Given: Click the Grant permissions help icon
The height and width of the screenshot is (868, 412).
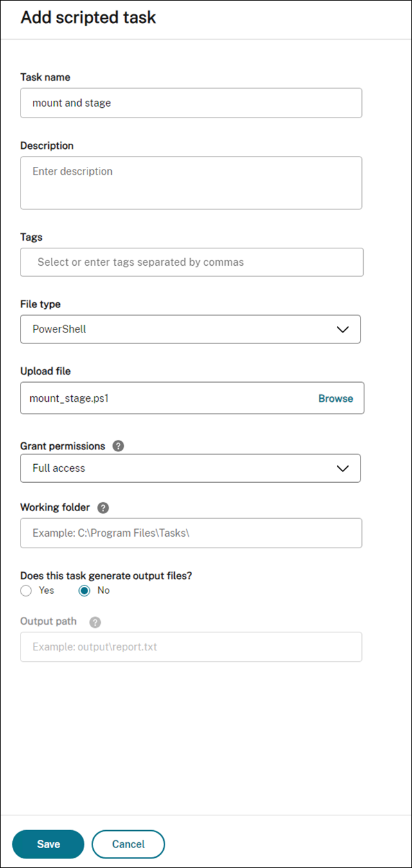Looking at the screenshot, I should (x=118, y=446).
